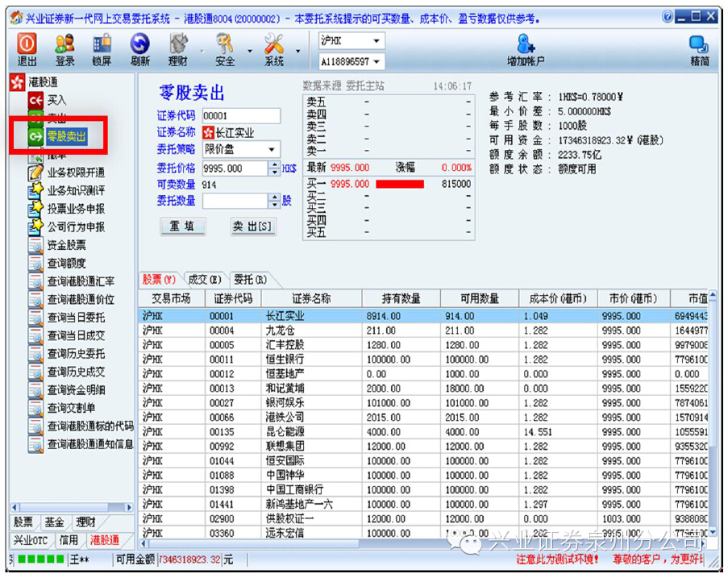Switch to bottom 理财 tab
Viewport: 728px width, 578px height.
pos(86,522)
